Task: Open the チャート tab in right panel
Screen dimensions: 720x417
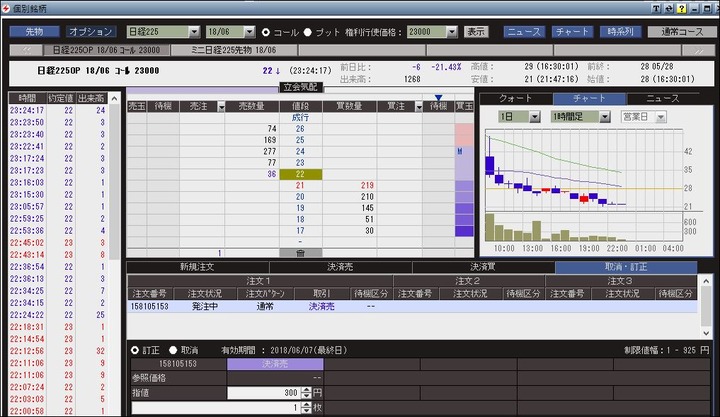Action: click(x=589, y=98)
